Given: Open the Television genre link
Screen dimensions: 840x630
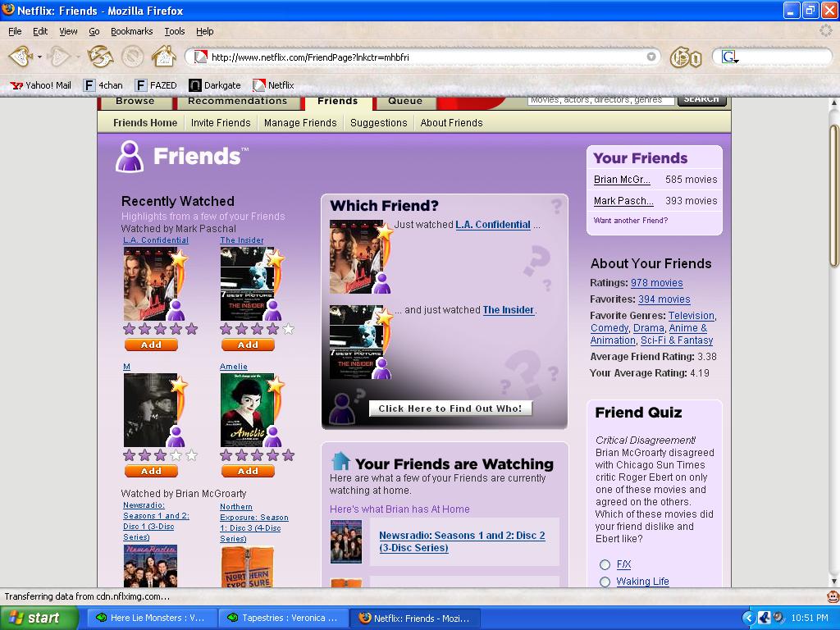Looking at the screenshot, I should pos(691,316).
